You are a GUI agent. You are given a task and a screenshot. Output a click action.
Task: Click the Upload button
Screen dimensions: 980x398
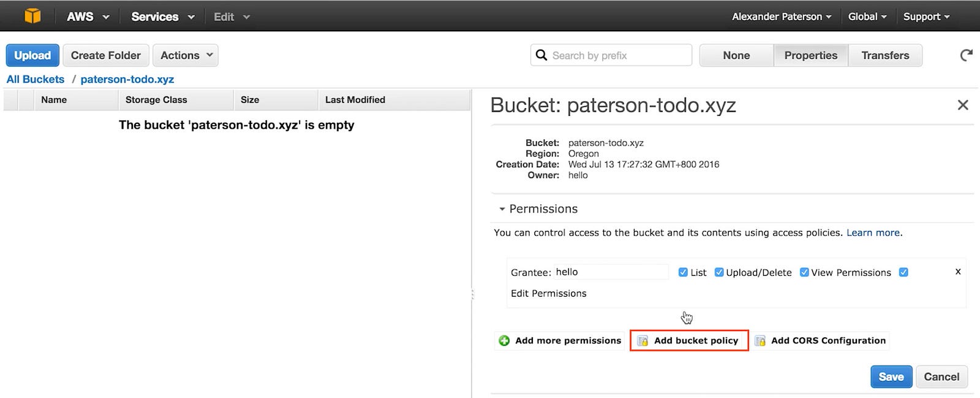pos(32,55)
